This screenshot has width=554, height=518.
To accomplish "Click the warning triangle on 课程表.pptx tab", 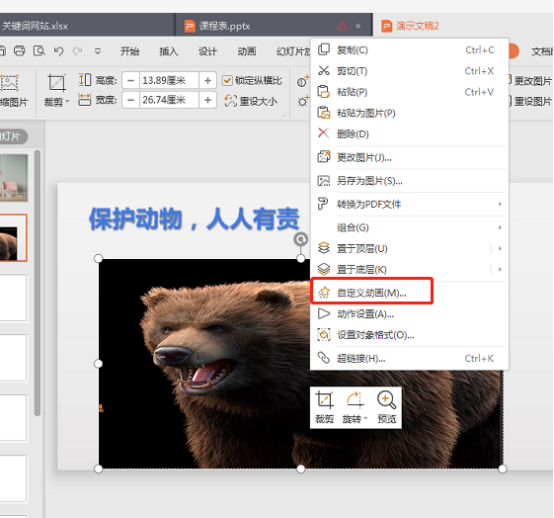I will (x=342, y=26).
